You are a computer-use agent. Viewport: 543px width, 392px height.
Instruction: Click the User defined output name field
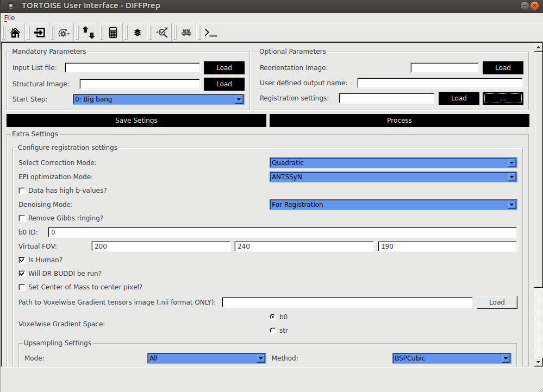440,83
